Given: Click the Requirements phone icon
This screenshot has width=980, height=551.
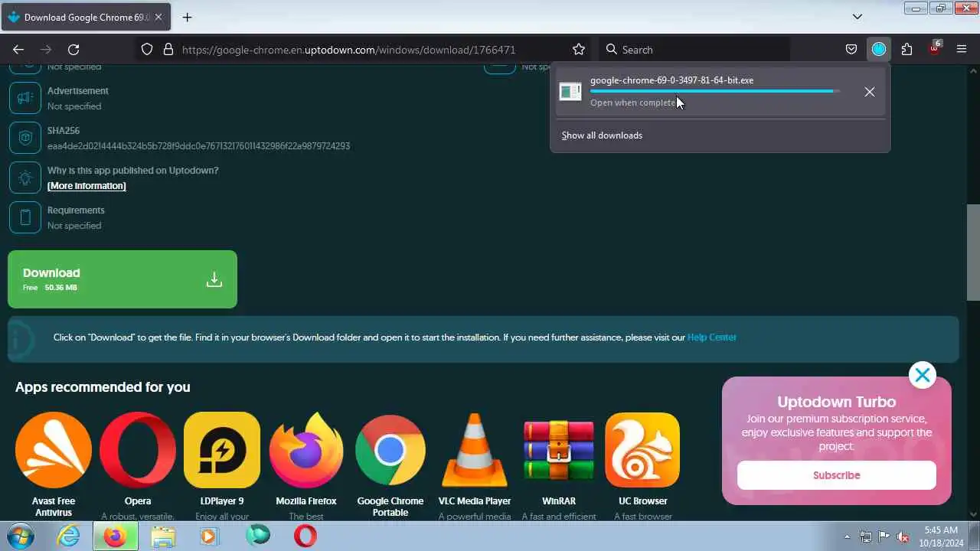Looking at the screenshot, I should (x=25, y=217).
